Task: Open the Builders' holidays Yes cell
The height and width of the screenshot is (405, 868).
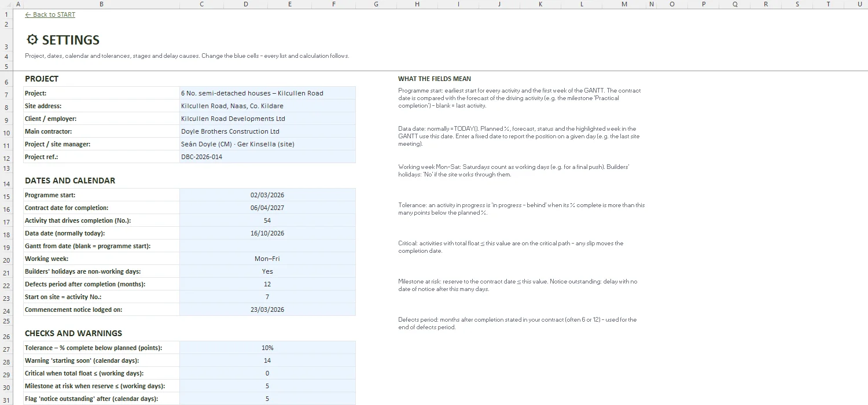Action: pos(267,271)
